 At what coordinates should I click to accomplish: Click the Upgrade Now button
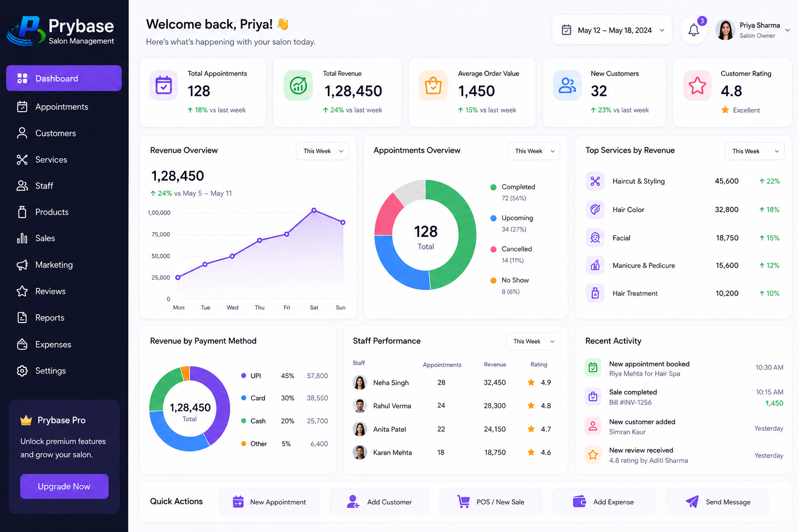tap(64, 486)
